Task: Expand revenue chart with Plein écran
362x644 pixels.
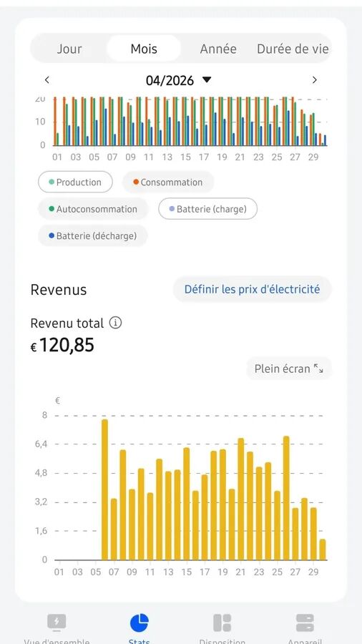Action: click(289, 369)
